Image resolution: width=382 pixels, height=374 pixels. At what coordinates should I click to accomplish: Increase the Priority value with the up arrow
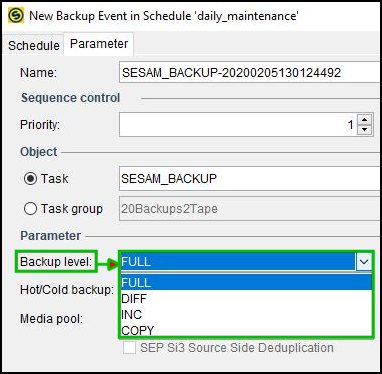(364, 119)
